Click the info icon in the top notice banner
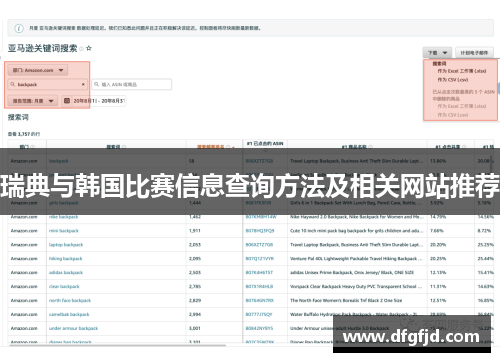The width and height of the screenshot is (500, 362). (x=19, y=28)
